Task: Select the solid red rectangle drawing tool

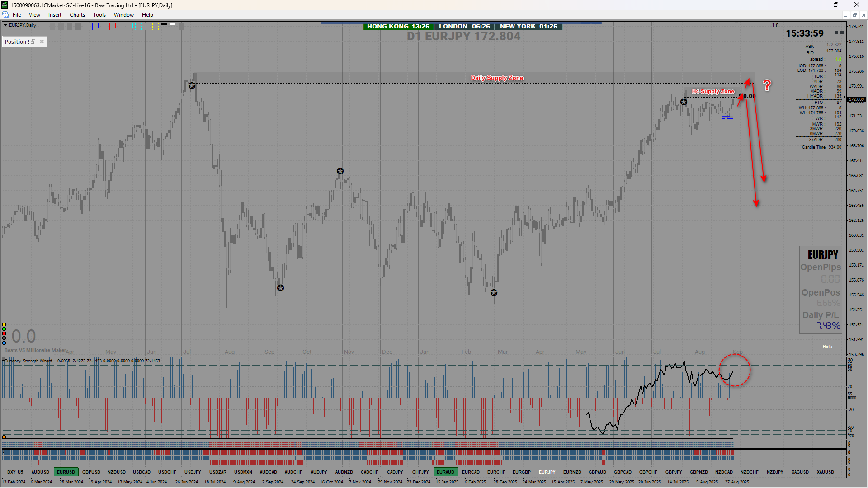Action: 113,27
